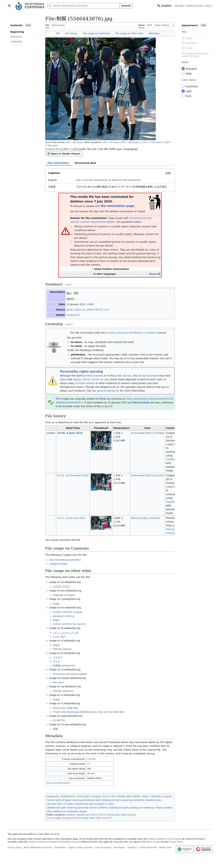220x868 pixels.
Task: Open the CONTAX camera manufacturer link
Action: [91, 759]
